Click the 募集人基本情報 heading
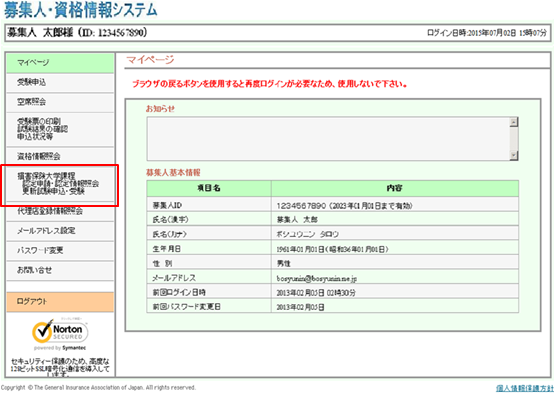Image resolution: width=554 pixels, height=393 pixels. coord(173,173)
